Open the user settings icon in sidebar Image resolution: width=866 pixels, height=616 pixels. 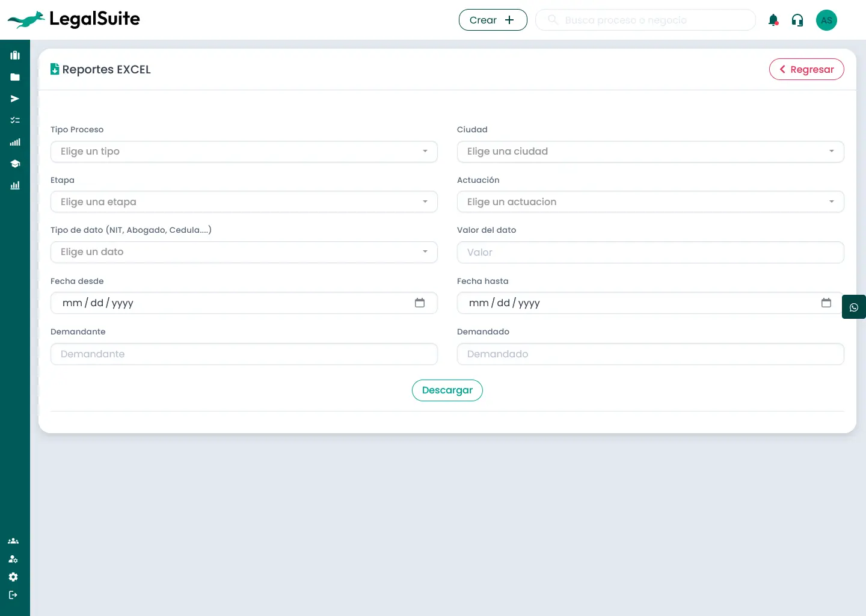tap(13, 559)
